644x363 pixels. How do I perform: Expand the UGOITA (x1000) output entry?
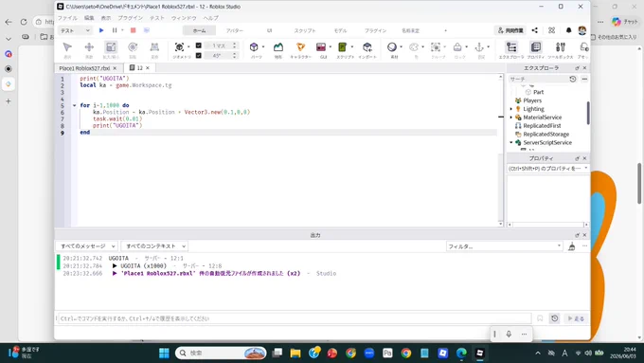point(115,266)
